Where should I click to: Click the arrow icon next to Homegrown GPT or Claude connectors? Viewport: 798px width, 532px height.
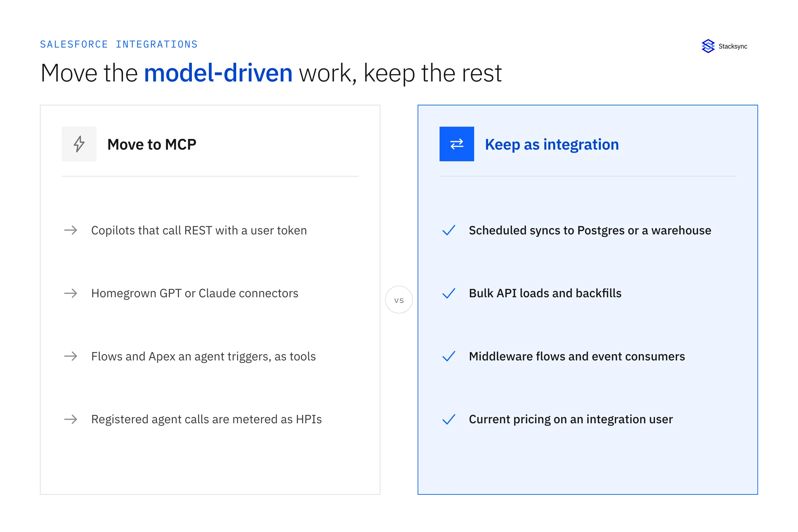click(70, 293)
